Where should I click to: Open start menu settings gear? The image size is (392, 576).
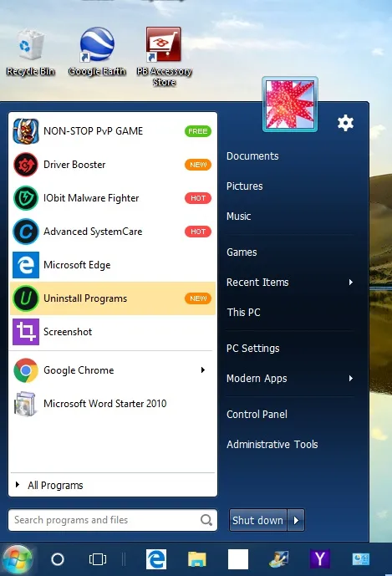pyautogui.click(x=345, y=123)
